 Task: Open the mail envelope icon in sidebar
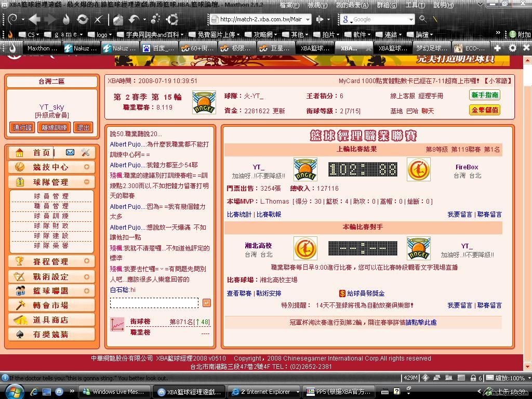pyautogui.click(x=70, y=152)
